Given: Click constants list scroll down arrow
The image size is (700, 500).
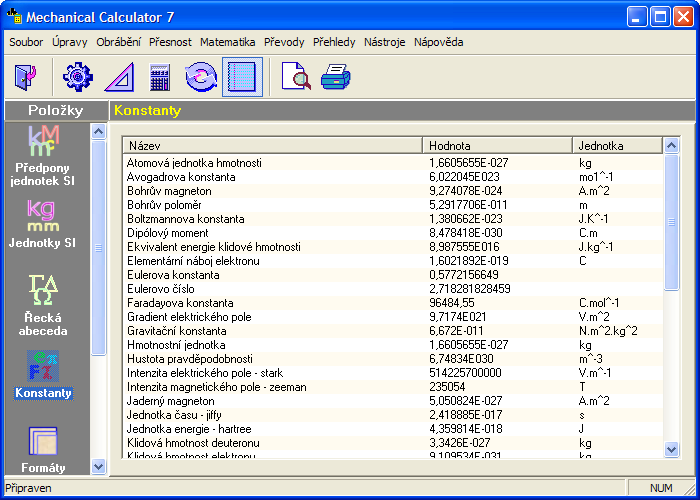Looking at the screenshot, I should pyautogui.click(x=671, y=449).
